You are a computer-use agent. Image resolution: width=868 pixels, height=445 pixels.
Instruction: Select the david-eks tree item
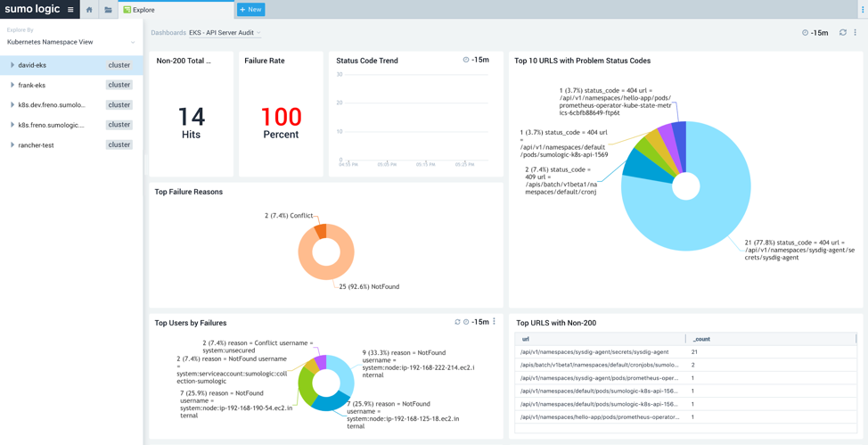(x=71, y=65)
